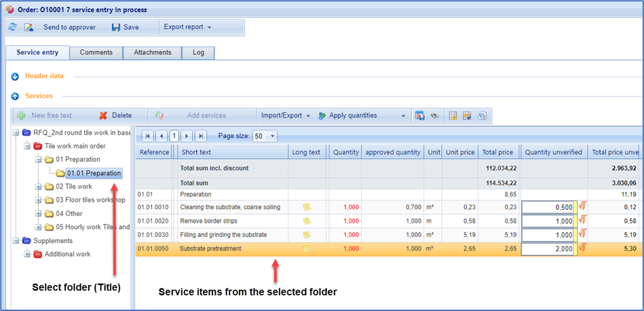Screen dimensions: 644x311
Task: Collapse the Services section arrow
Action: point(15,96)
